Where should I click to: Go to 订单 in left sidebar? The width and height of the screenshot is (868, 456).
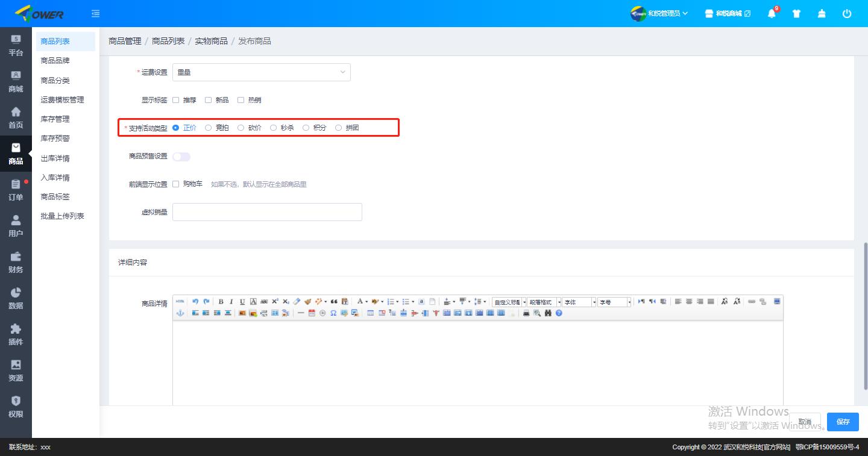pyautogui.click(x=16, y=190)
